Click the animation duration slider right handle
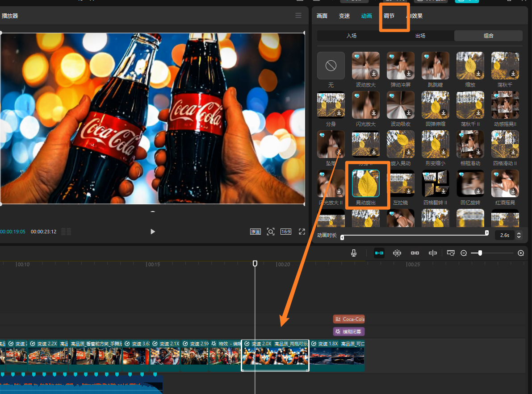This screenshot has width=532, height=394. point(486,233)
